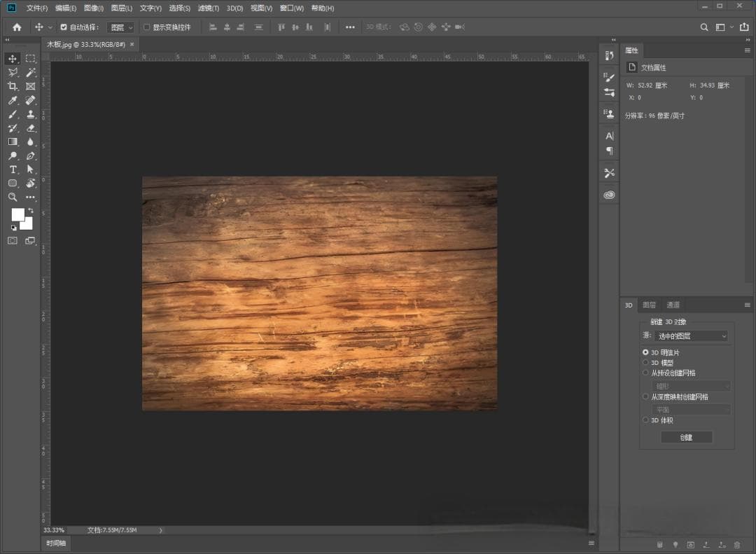
Task: Select the Magic Wand tool
Action: tap(30, 72)
